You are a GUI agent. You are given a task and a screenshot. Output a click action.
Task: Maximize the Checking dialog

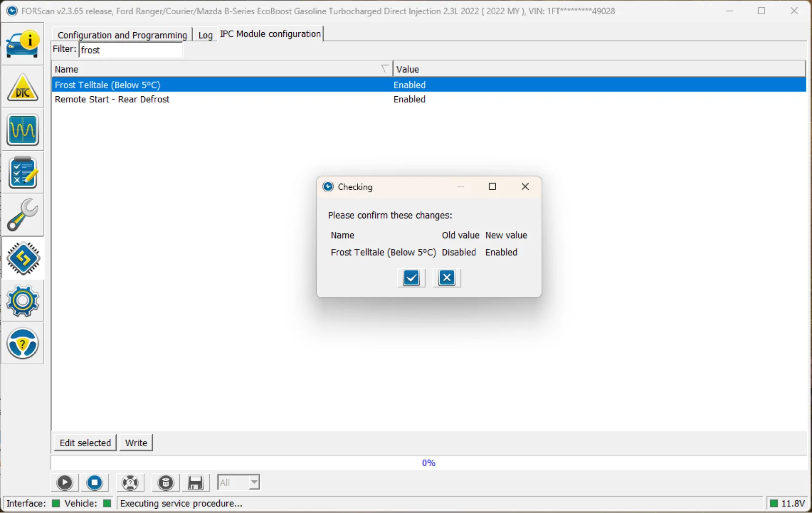492,187
